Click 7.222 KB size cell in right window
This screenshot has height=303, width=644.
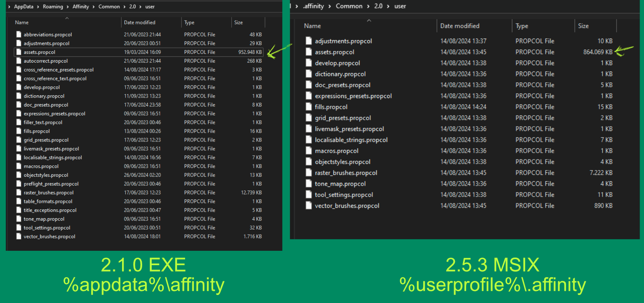(601, 173)
